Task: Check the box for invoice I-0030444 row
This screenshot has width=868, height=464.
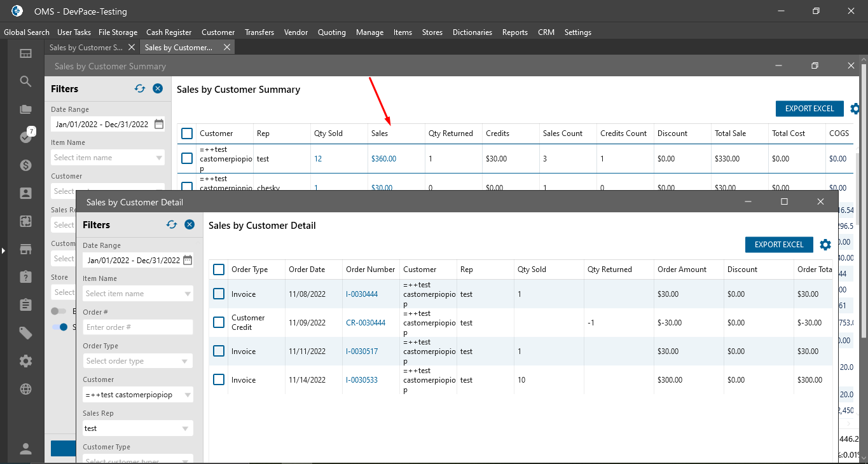Action: pyautogui.click(x=219, y=294)
